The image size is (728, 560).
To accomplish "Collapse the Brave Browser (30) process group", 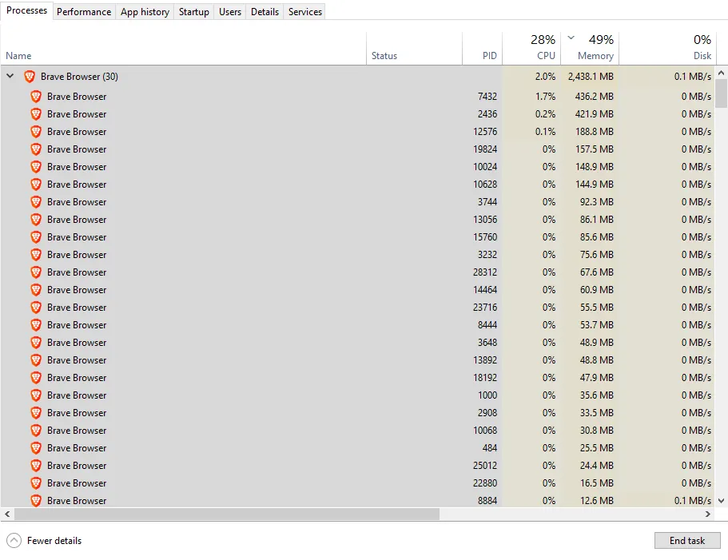I will tap(10, 76).
